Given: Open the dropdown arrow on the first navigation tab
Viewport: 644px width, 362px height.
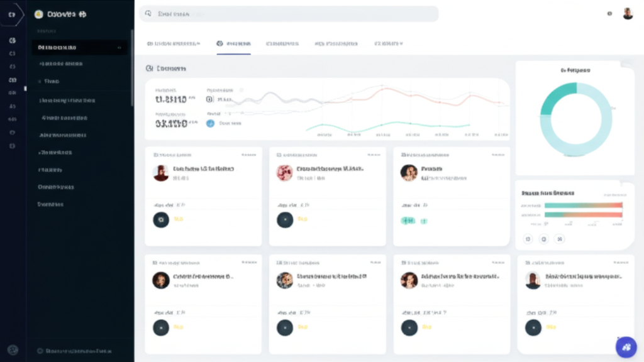Looking at the screenshot, I should tap(199, 43).
